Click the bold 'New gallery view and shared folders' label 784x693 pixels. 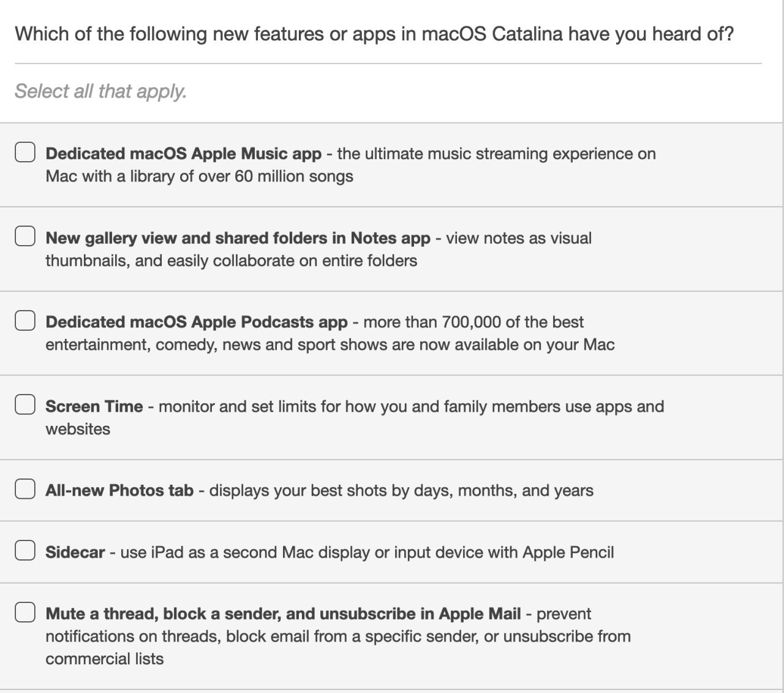pos(238,238)
